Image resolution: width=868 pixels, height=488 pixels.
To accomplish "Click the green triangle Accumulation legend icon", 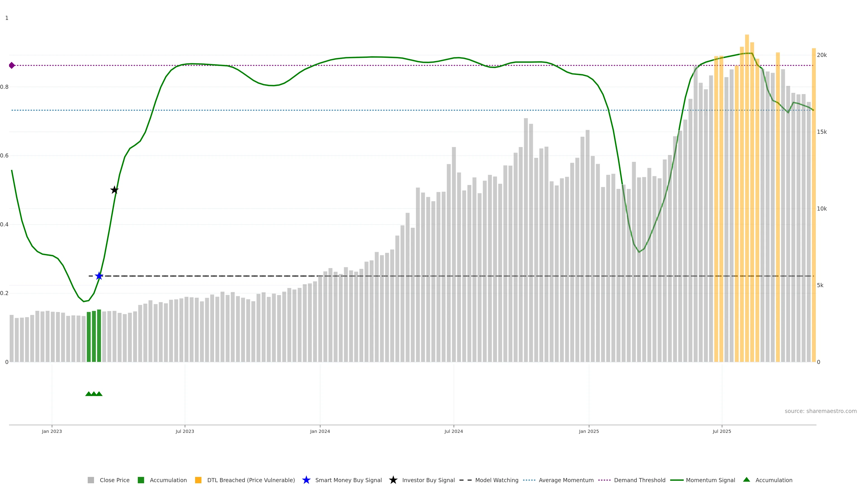I will click(746, 480).
